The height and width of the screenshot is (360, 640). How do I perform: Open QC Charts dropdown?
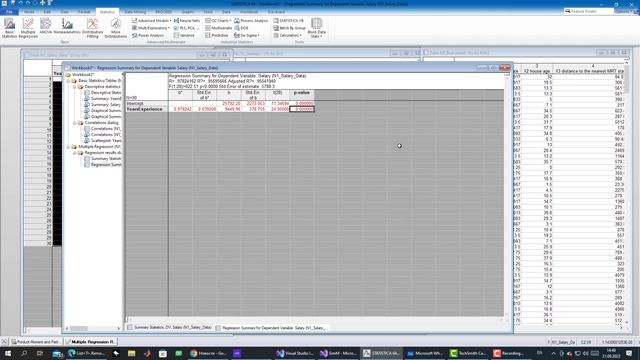tap(218, 20)
